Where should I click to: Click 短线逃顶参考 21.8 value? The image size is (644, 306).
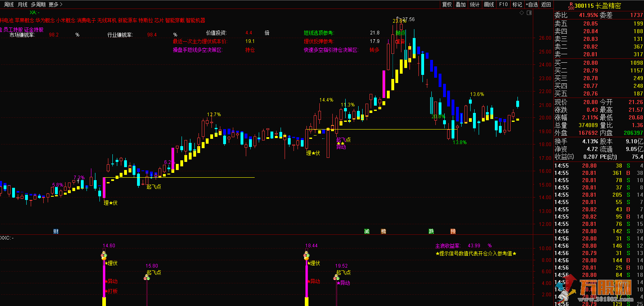pos(375,32)
